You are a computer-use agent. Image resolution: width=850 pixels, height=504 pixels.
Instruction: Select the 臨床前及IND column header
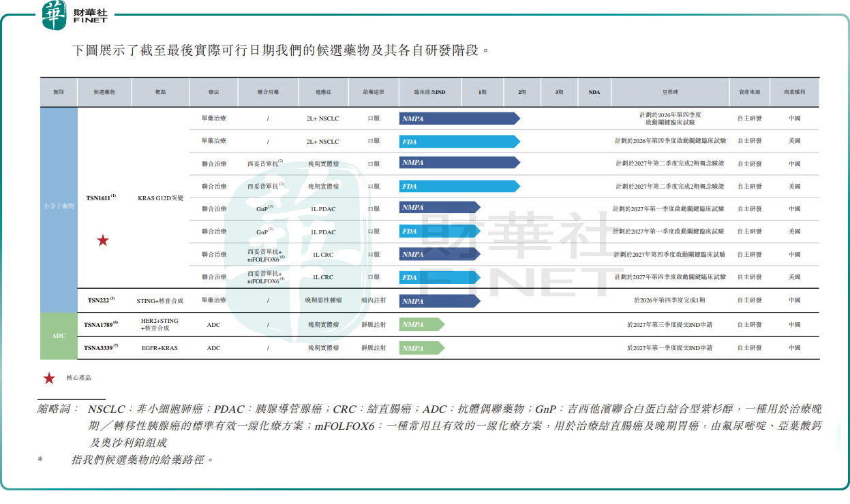[430, 92]
